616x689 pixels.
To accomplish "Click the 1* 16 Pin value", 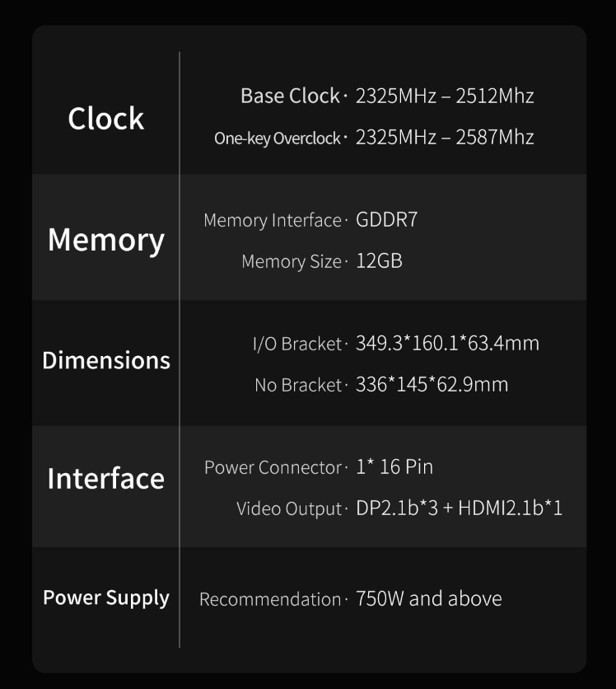I will click(x=394, y=466).
